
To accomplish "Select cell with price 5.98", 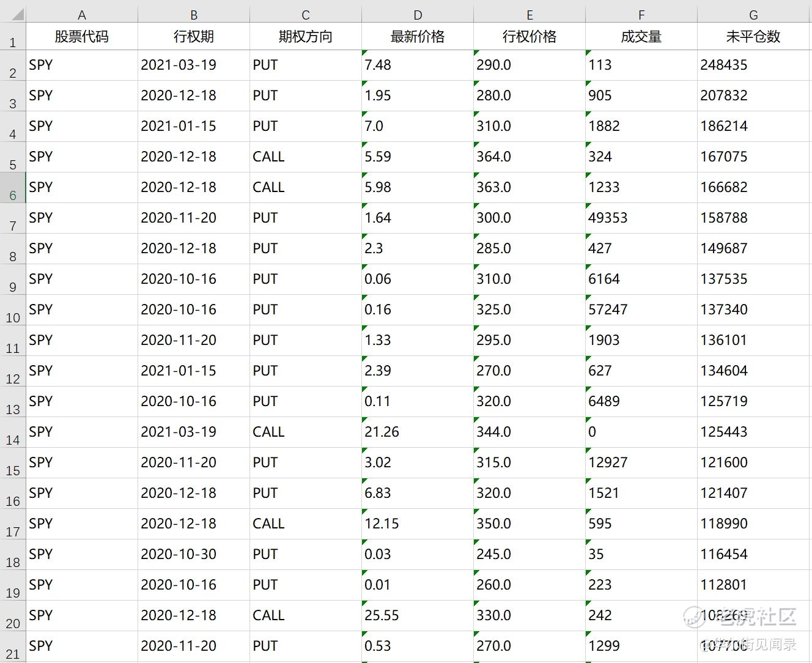I will tap(418, 188).
